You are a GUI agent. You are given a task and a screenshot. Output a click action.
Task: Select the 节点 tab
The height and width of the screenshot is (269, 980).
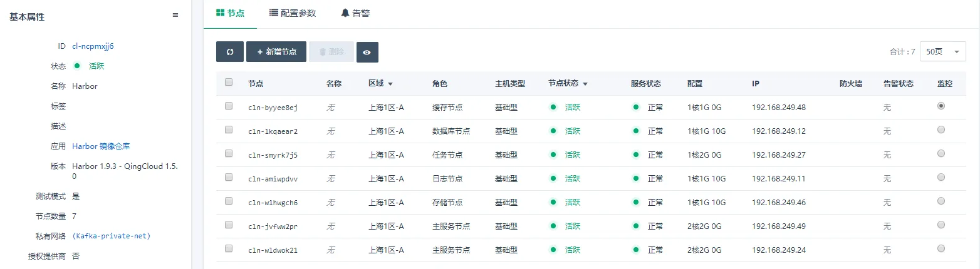(x=230, y=13)
